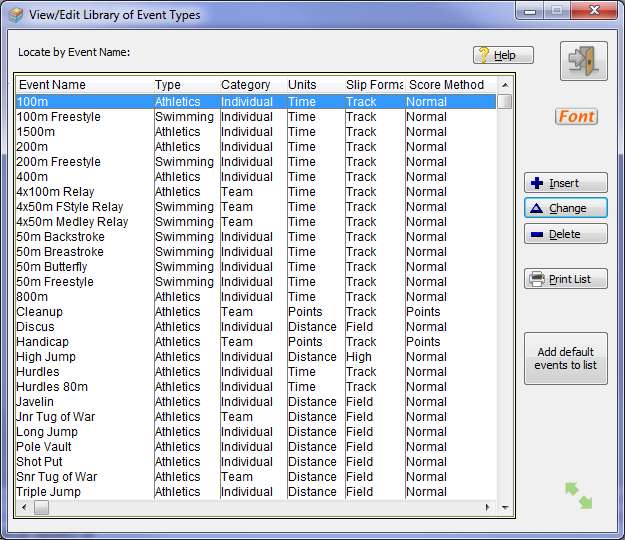Open the Font settings button
The height and width of the screenshot is (540, 625).
[x=576, y=117]
